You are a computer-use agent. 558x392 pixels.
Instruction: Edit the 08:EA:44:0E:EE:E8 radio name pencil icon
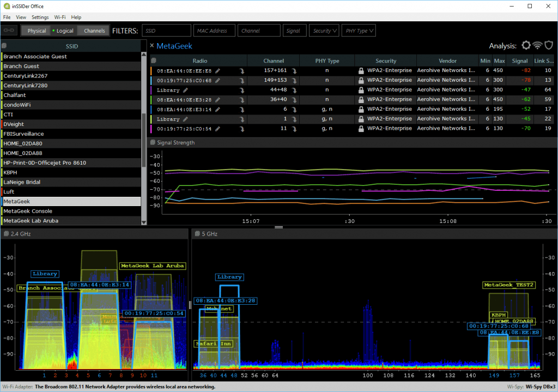click(x=218, y=71)
